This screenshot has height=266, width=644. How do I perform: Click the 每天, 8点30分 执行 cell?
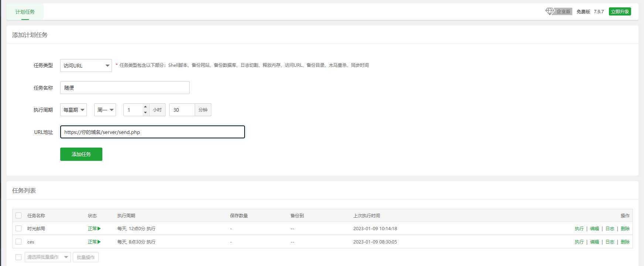[x=136, y=242]
